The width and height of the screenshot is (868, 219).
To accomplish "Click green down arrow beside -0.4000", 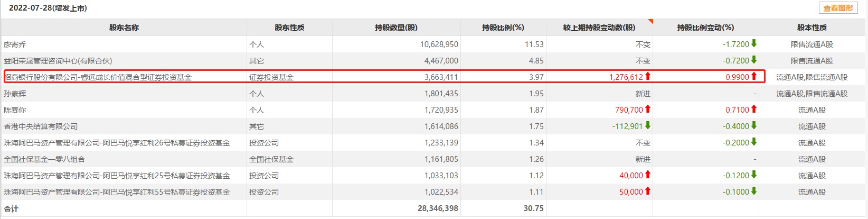I will [x=754, y=126].
